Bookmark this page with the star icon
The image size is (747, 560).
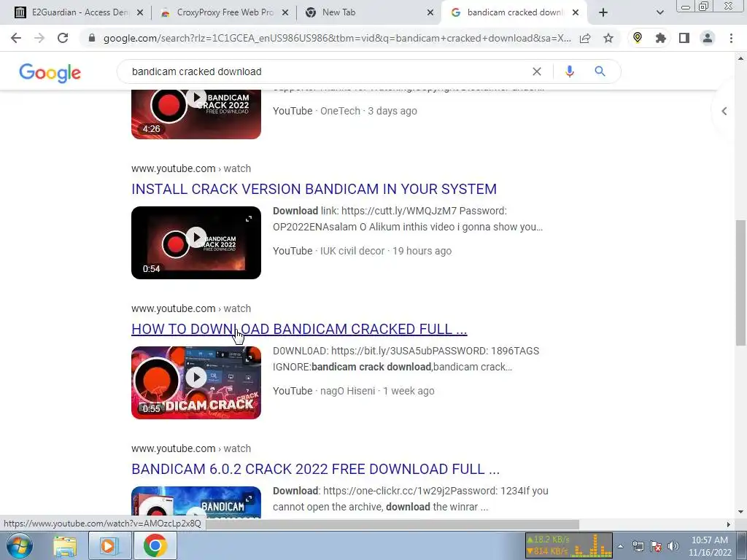[608, 38]
